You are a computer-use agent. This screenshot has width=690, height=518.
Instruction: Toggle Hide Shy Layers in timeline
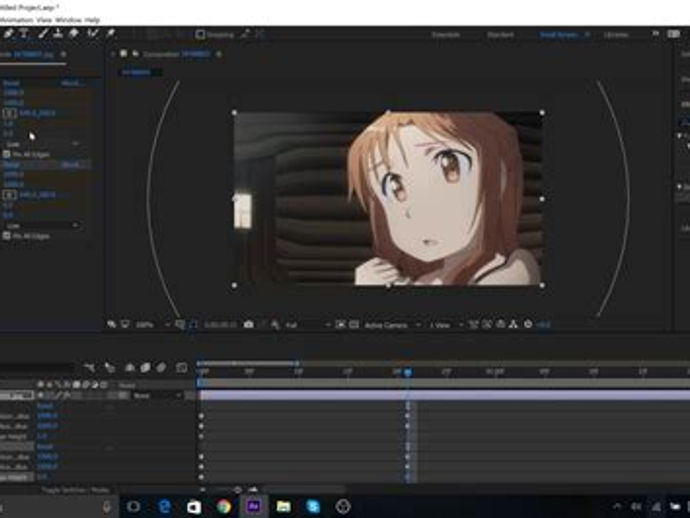pos(130,367)
